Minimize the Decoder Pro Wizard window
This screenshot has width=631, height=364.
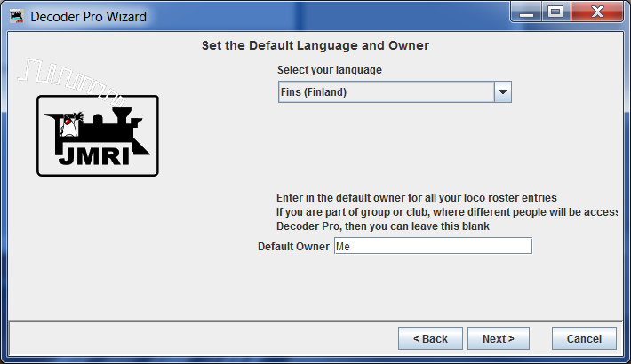[526, 12]
